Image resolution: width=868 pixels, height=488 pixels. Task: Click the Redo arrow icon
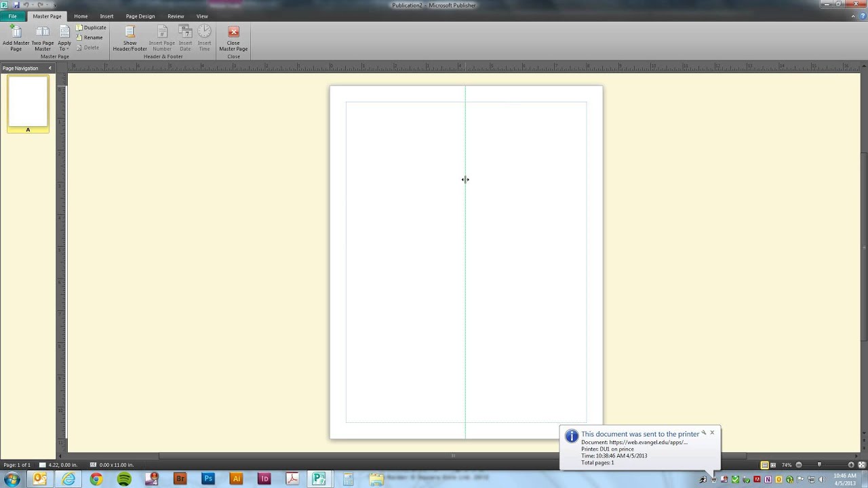40,5
